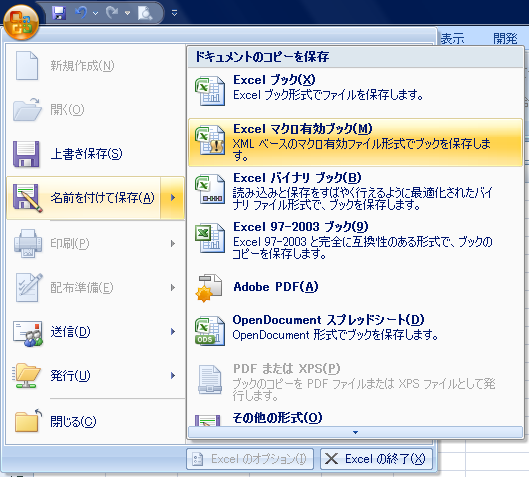529x477 pixels.
Task: Select 新規作成(N) menu entry
Action: 96,65
